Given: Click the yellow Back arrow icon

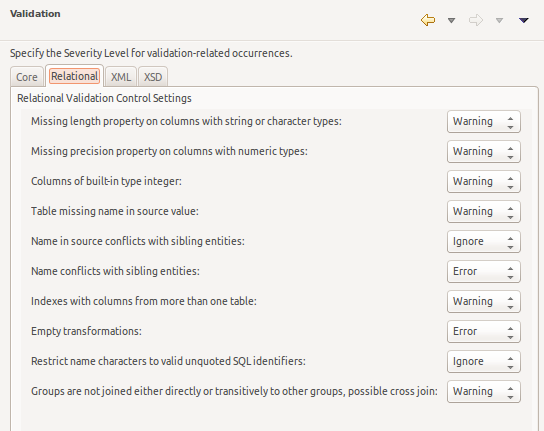Looking at the screenshot, I should coord(428,20).
